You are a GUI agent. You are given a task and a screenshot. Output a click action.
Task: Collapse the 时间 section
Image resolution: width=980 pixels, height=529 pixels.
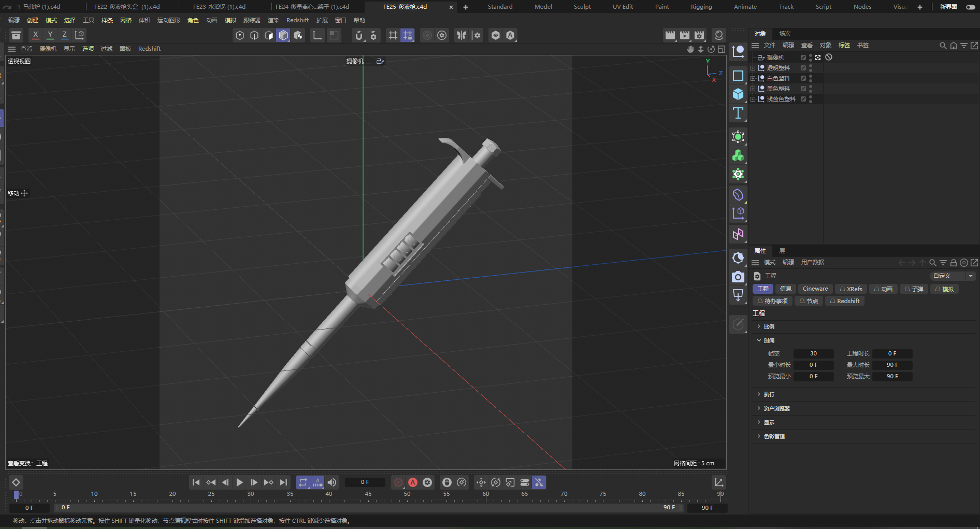click(759, 340)
